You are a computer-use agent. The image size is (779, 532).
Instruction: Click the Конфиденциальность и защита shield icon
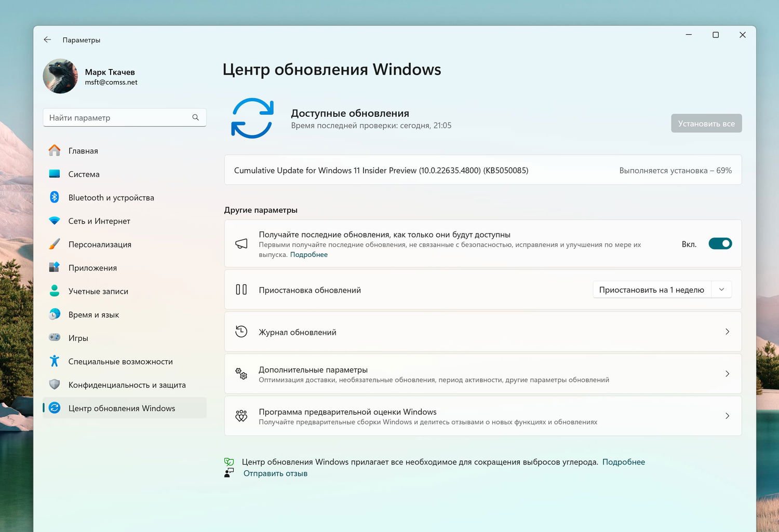(x=55, y=385)
